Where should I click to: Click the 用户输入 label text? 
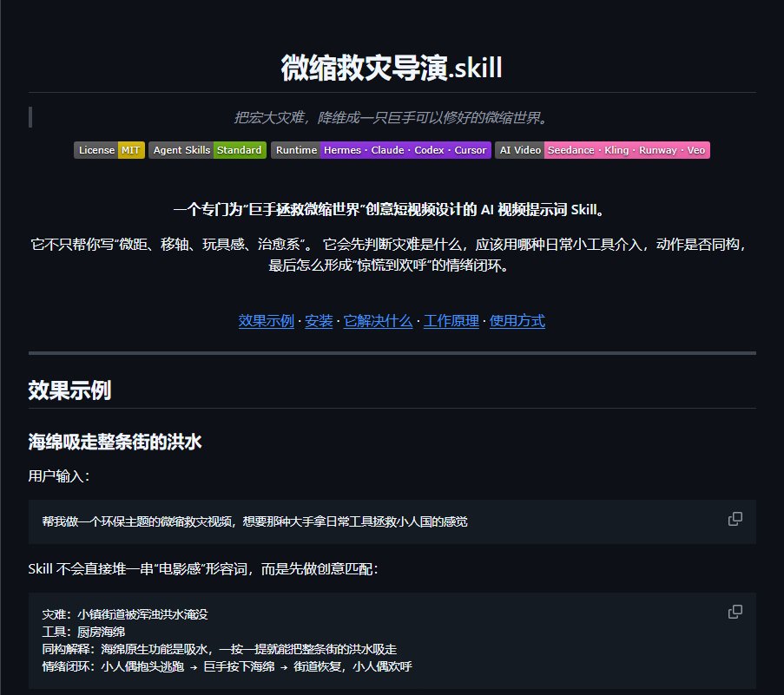[x=59, y=475]
